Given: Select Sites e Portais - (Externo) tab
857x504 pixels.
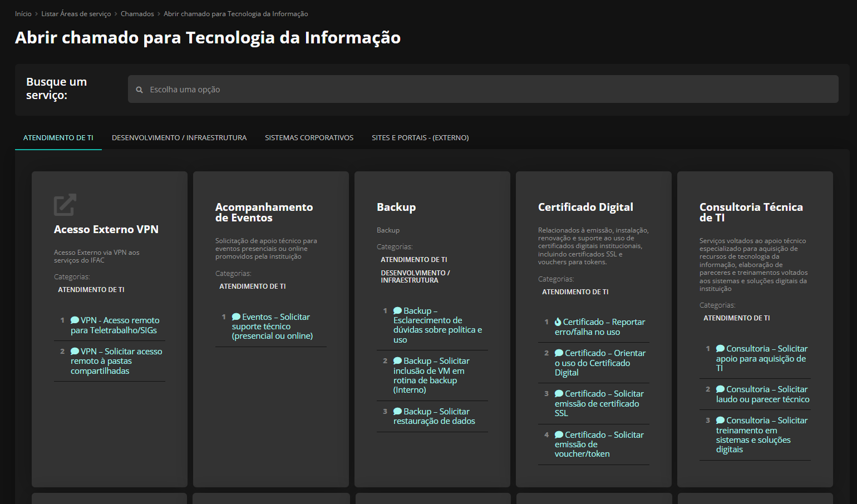Looking at the screenshot, I should (420, 138).
